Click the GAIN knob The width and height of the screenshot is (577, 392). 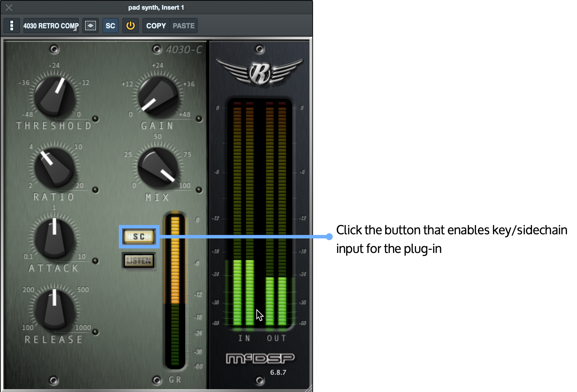coord(158,97)
